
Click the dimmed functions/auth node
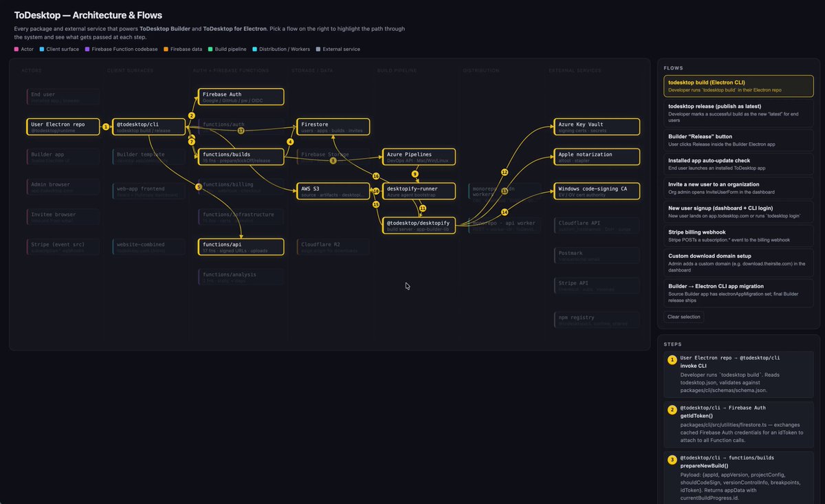[241, 127]
